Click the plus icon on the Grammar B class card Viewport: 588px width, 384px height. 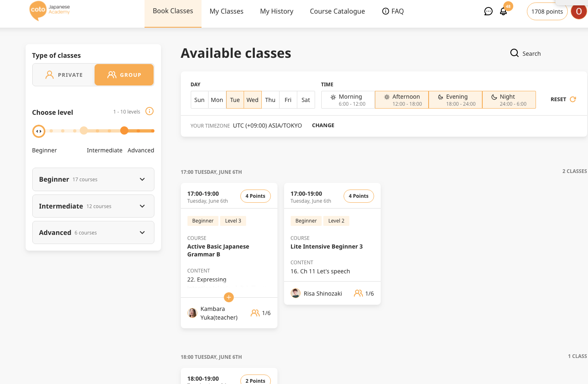tap(229, 297)
